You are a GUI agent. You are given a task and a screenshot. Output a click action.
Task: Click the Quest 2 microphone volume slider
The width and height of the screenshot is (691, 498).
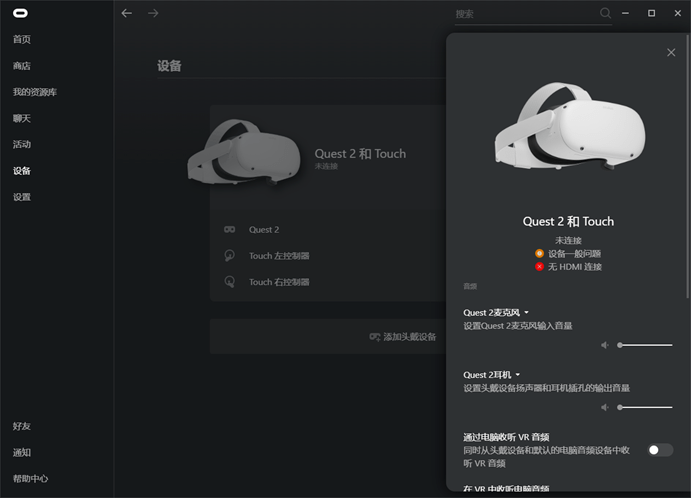[x=645, y=345]
